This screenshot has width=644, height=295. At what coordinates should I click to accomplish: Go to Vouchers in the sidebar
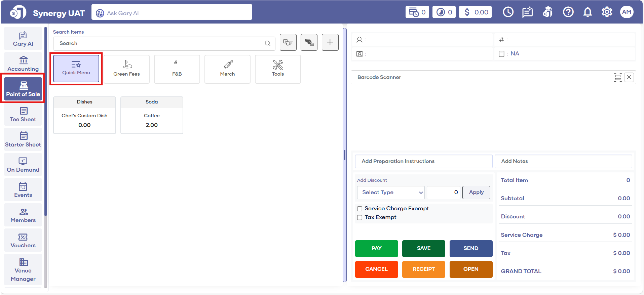tap(23, 241)
